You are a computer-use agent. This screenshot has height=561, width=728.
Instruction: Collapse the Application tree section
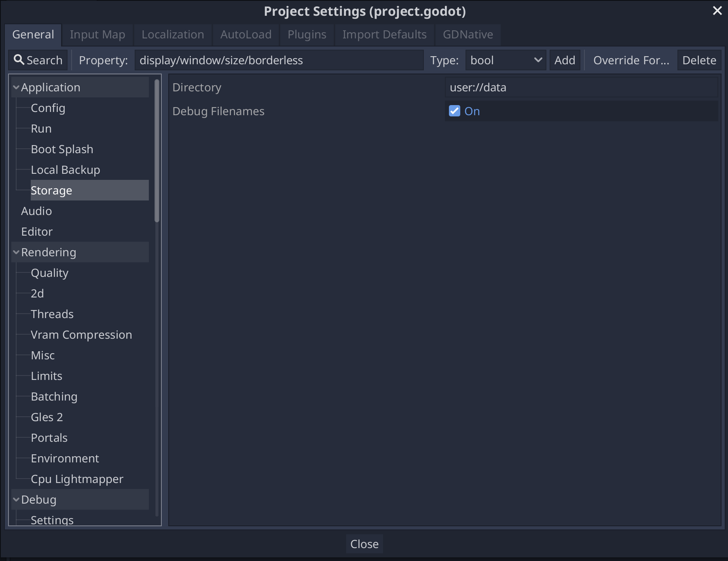tap(16, 87)
